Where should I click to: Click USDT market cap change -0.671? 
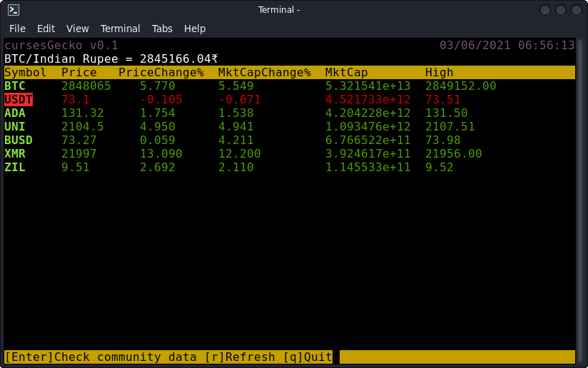pos(240,99)
